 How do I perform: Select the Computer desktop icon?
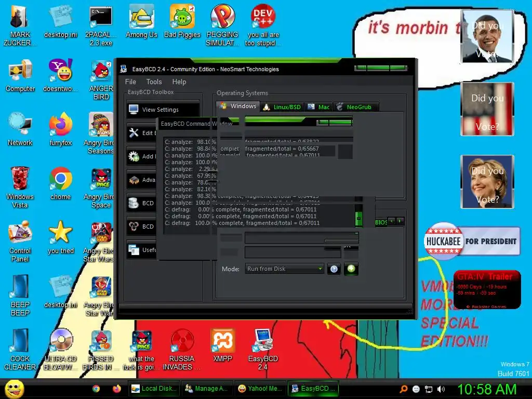coord(20,75)
